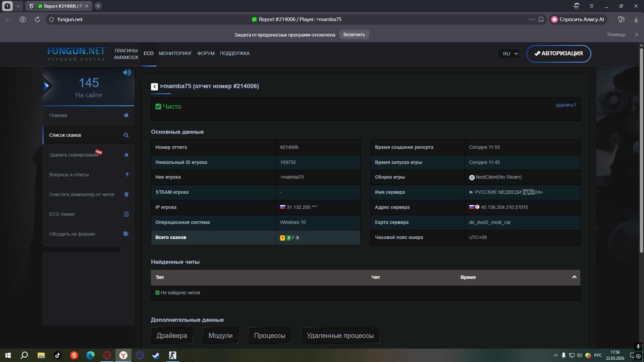This screenshot has width=644, height=362.
Task: Open ECD Viewer file icon
Action: click(126, 214)
